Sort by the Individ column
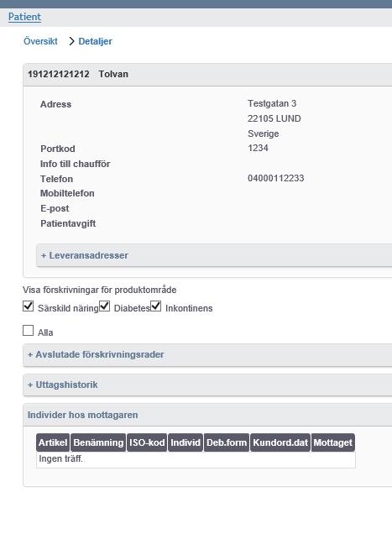Viewport: 392px width, 539px height. 186,442
